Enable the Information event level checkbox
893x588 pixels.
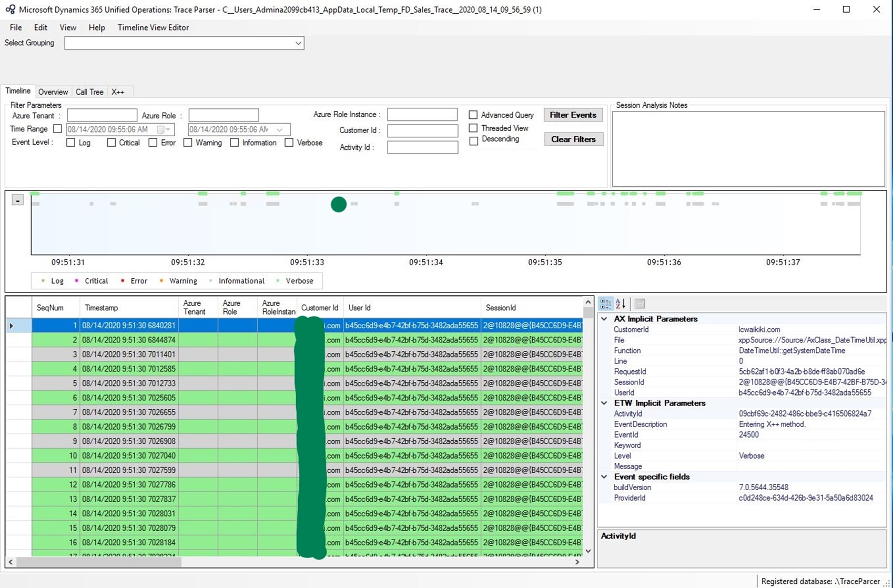coord(235,143)
